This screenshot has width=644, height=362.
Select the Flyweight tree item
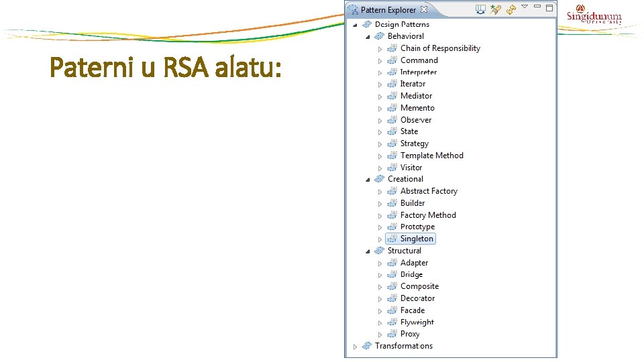[417, 322]
